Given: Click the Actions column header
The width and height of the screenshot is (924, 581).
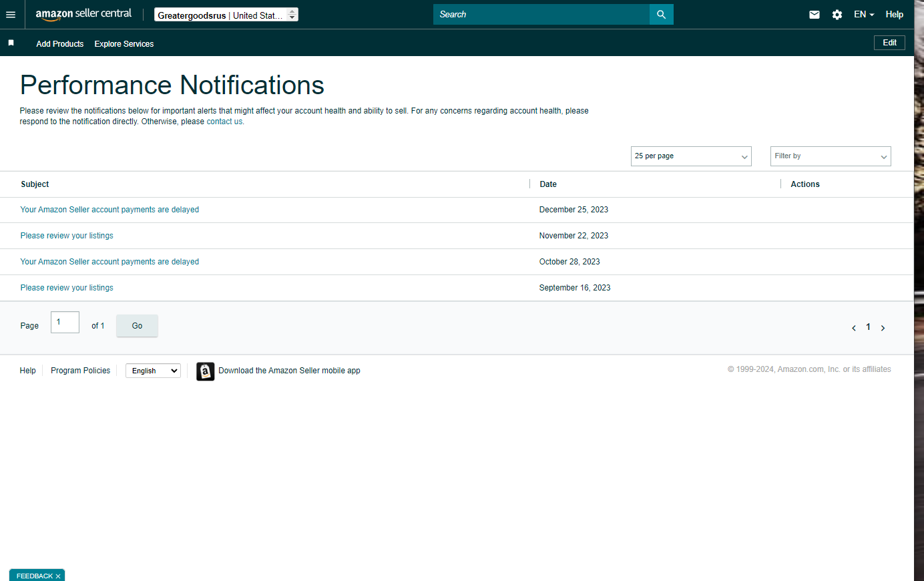Looking at the screenshot, I should point(805,184).
